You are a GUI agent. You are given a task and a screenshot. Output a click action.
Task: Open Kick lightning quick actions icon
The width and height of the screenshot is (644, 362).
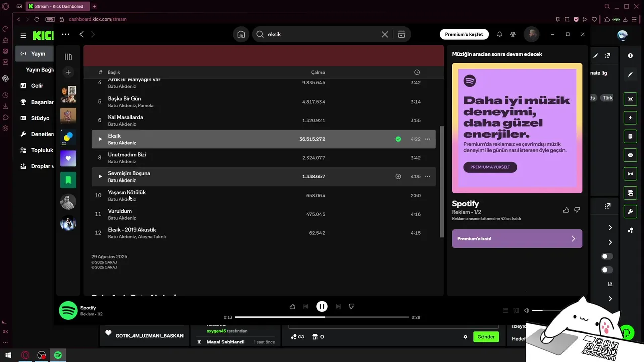(630, 118)
